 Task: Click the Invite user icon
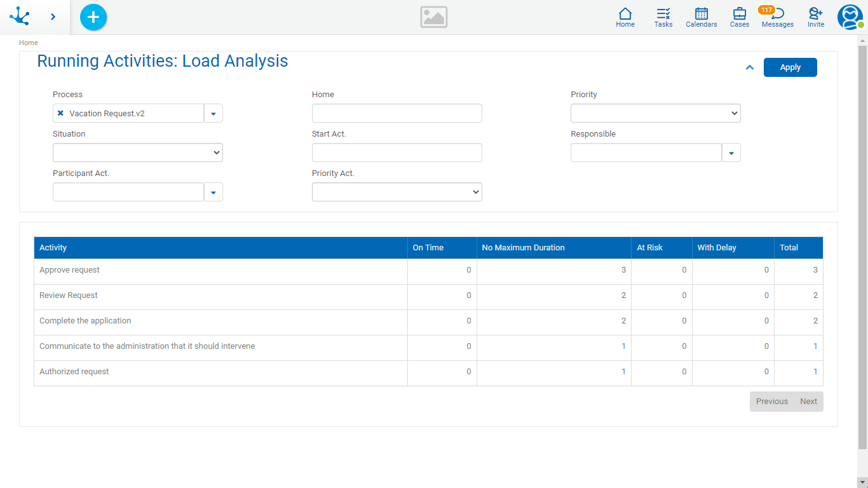pyautogui.click(x=816, y=17)
